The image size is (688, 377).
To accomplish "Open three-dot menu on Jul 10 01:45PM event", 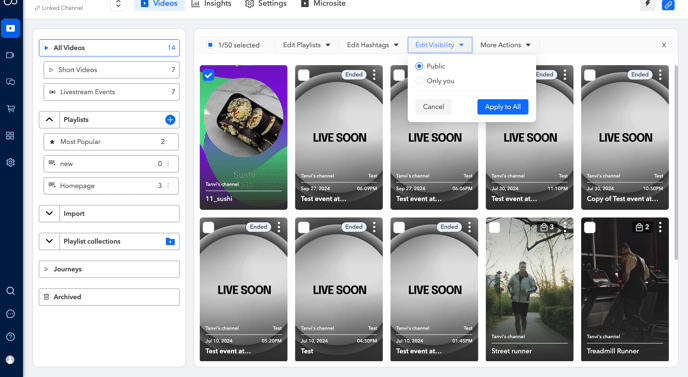I will 469,227.
